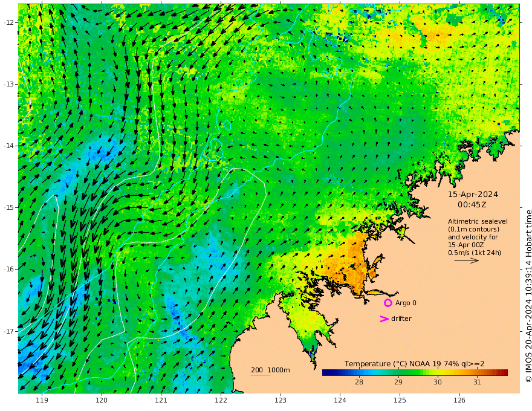
Task: Click latitude axis label '-12'
Action: point(9,22)
